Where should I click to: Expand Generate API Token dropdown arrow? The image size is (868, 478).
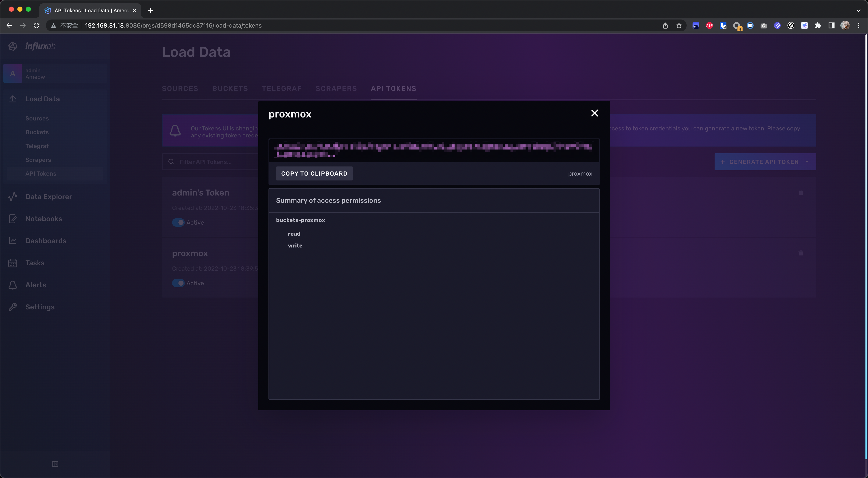point(807,162)
